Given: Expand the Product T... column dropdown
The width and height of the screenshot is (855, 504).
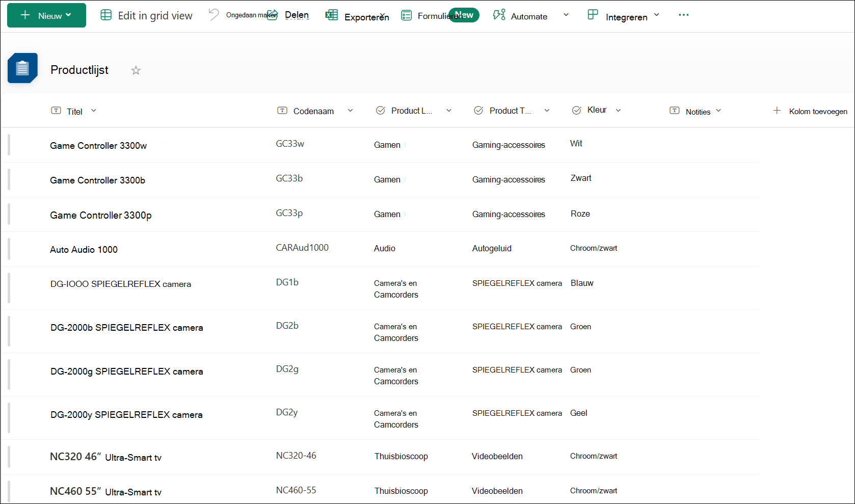Looking at the screenshot, I should tap(547, 111).
